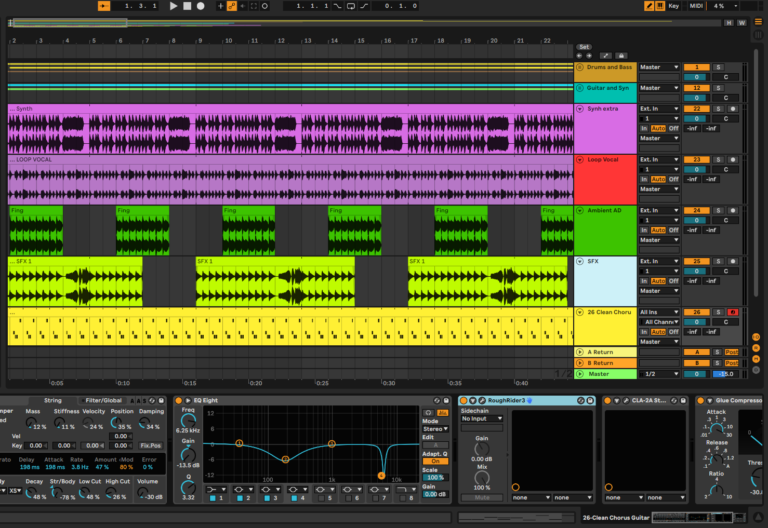Deactivate track 22 Synth extra
Image resolution: width=768 pixels, height=528 pixels.
point(696,109)
